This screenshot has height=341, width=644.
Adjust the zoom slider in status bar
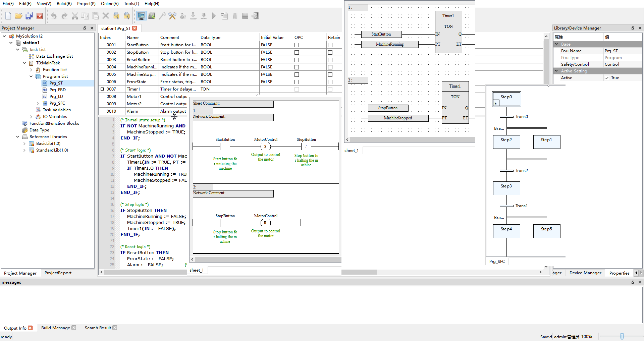click(622, 336)
